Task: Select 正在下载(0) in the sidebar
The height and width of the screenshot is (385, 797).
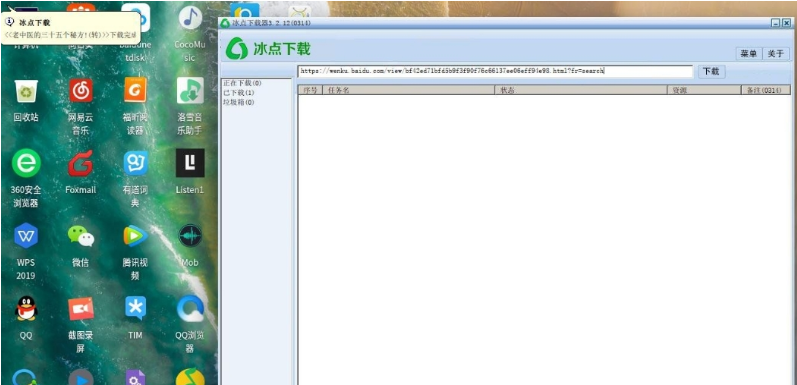Action: pyautogui.click(x=242, y=83)
